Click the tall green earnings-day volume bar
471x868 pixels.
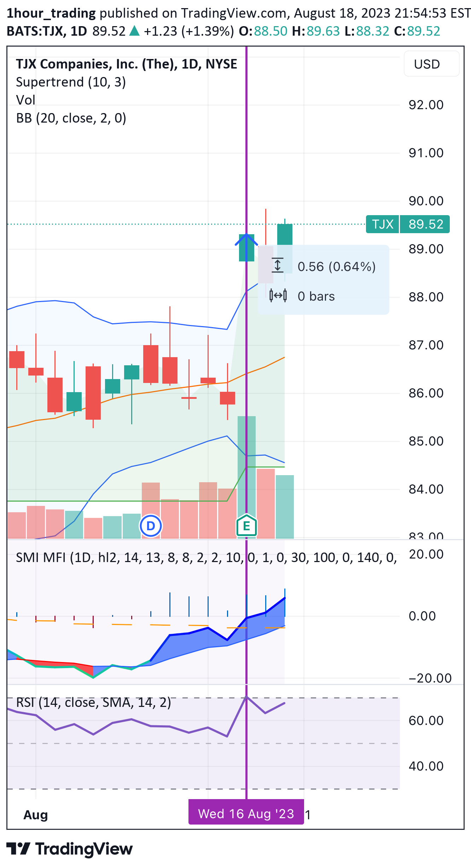[x=246, y=477]
